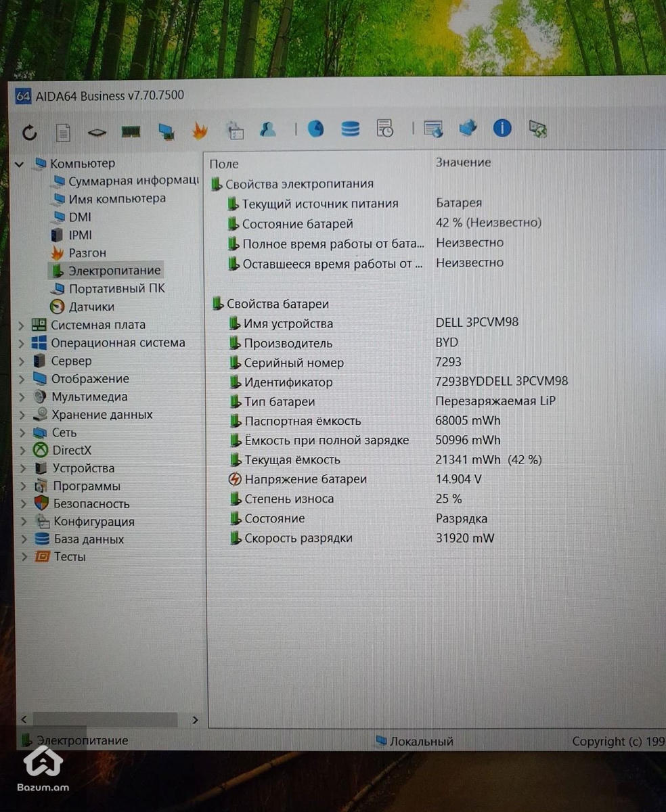The width and height of the screenshot is (666, 812).
Task: Select the Тип батареи row
Action: point(272,402)
